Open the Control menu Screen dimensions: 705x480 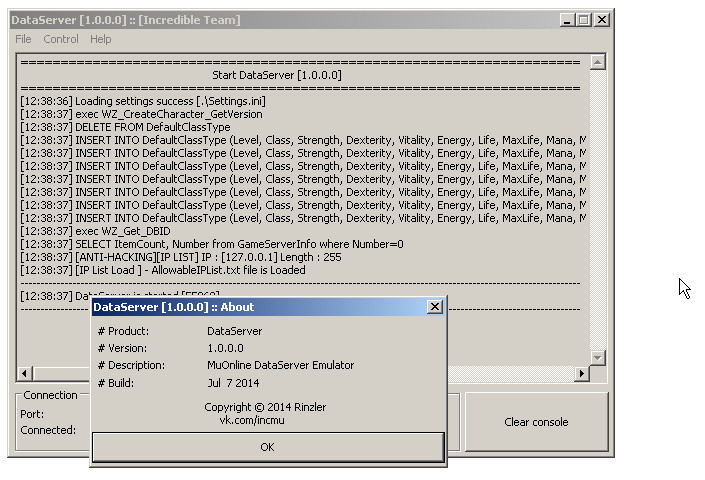point(61,39)
